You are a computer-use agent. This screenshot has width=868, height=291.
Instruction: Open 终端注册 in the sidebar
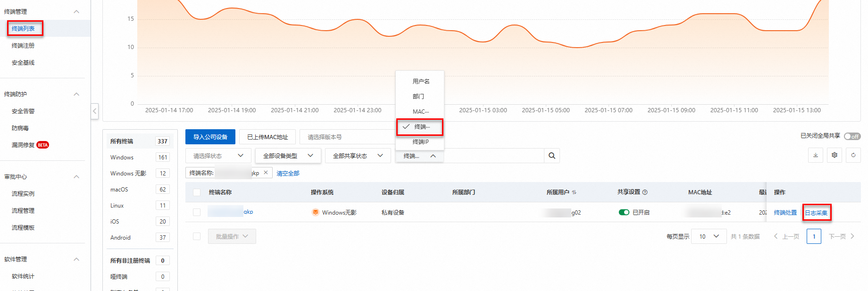click(x=23, y=45)
